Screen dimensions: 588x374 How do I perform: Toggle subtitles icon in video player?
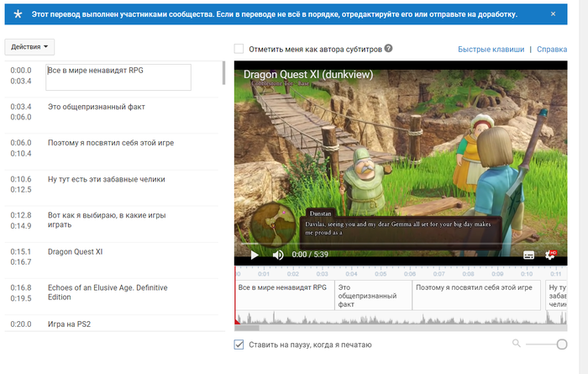click(x=529, y=255)
